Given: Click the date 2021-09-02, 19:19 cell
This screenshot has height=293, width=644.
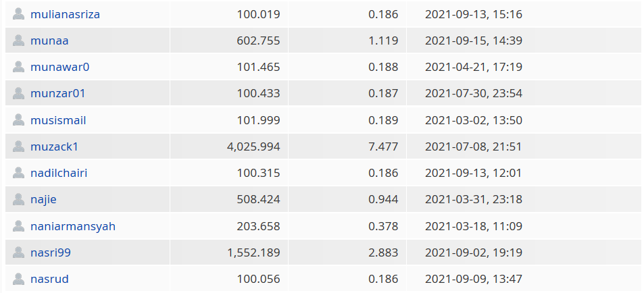Looking at the screenshot, I should click(x=474, y=252).
